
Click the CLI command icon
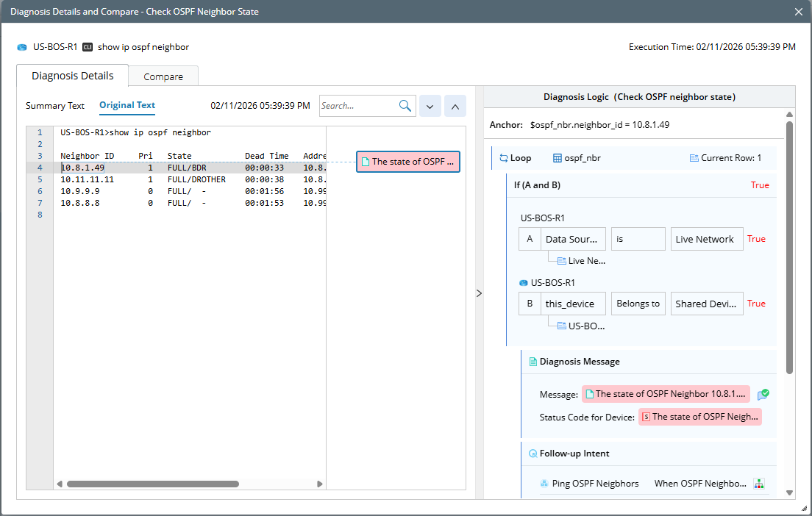click(88, 47)
